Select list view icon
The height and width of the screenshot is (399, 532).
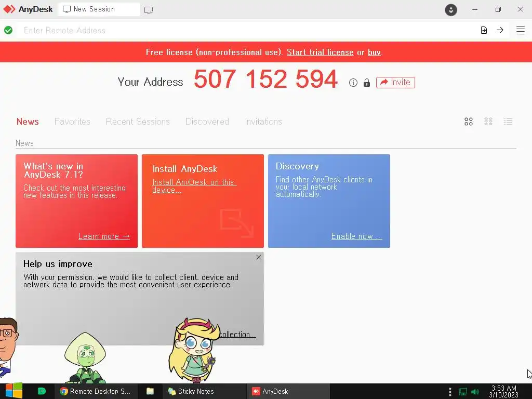[508, 122]
